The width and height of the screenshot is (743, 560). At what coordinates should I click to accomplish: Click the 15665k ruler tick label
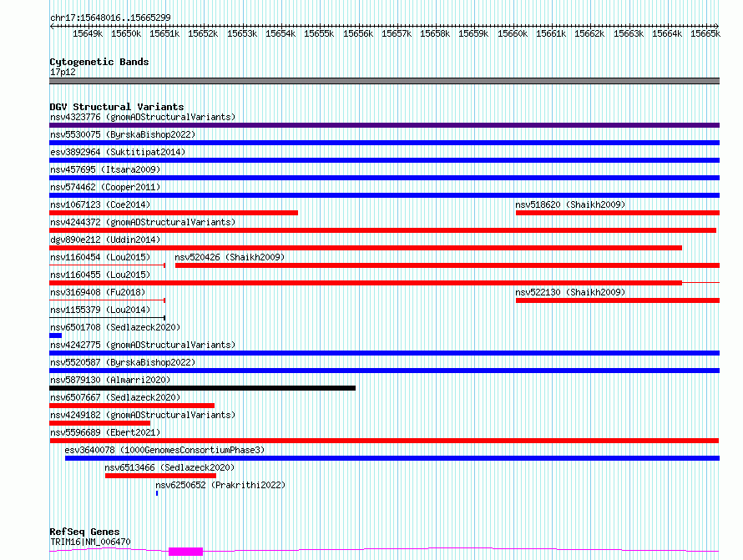click(705, 33)
